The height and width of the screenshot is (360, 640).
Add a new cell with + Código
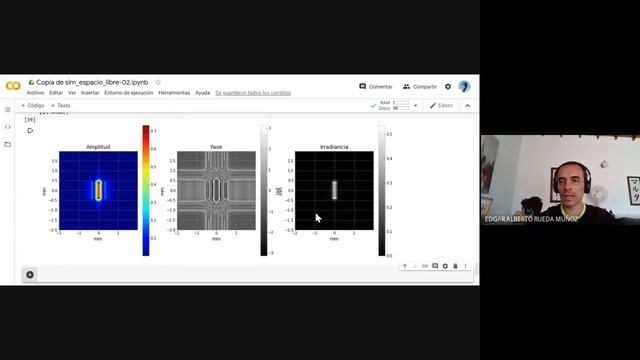coord(33,105)
